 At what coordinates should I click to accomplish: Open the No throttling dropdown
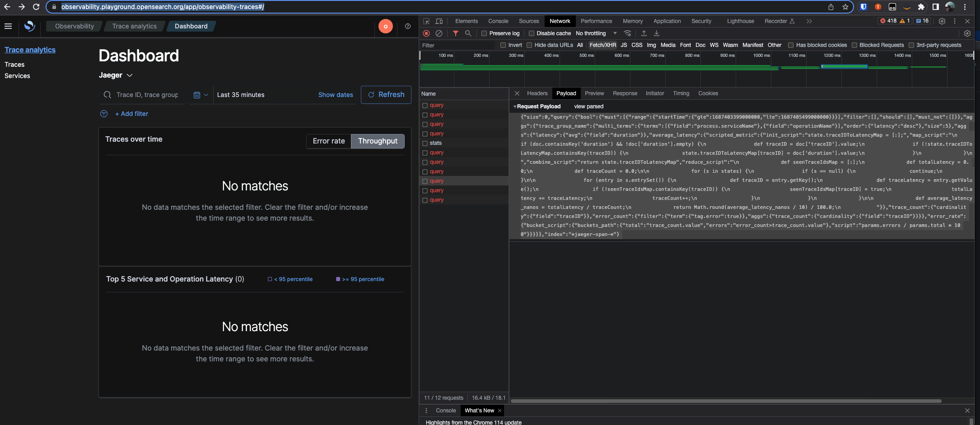tap(596, 33)
